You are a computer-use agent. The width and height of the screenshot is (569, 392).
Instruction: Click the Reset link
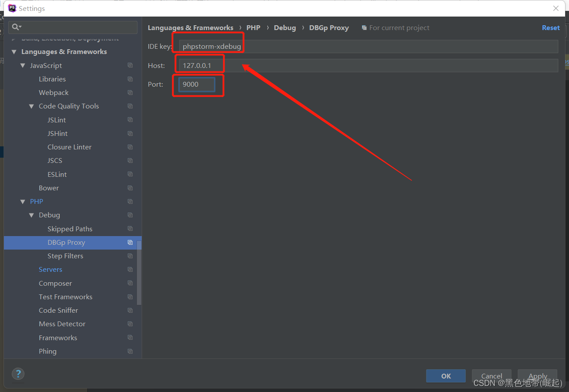pos(550,28)
